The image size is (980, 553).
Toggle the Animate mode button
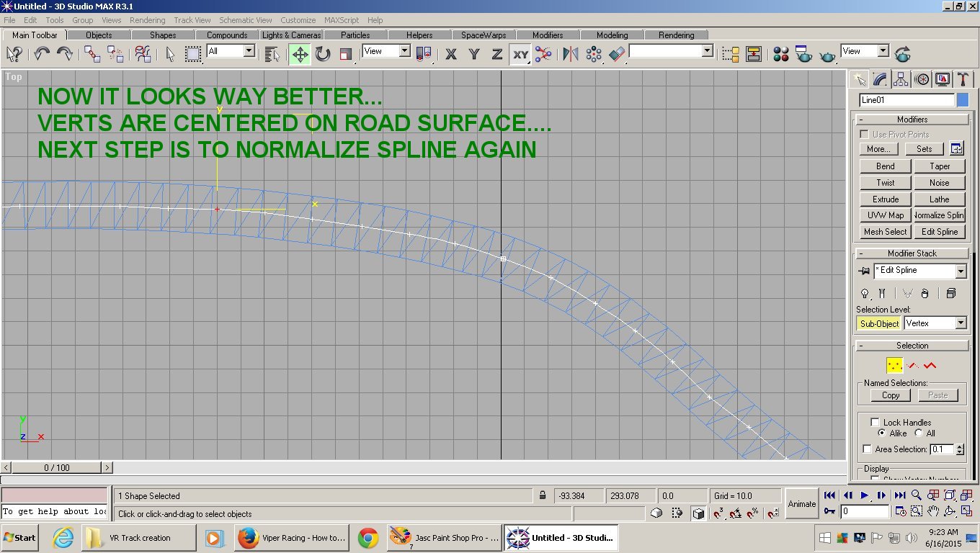[802, 504]
